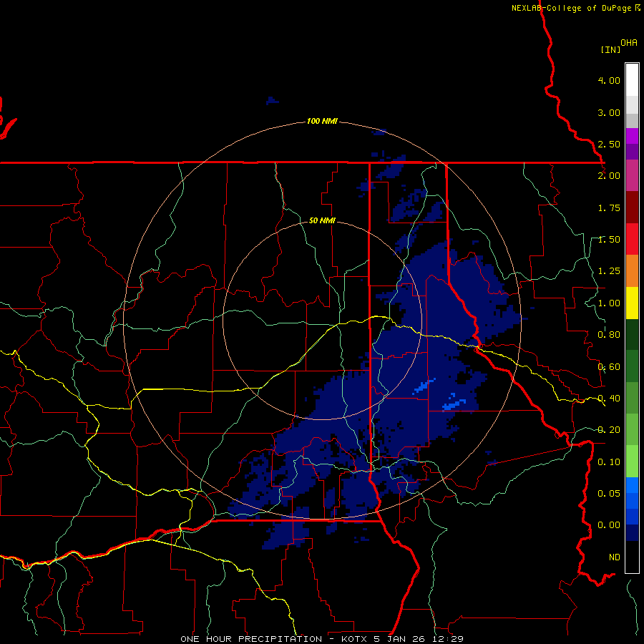Click the 4.00 legend value
This screenshot has width=644, height=644.
point(609,80)
